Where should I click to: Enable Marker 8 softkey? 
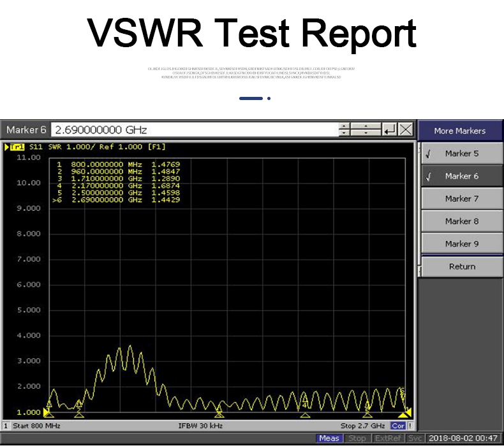(x=461, y=221)
